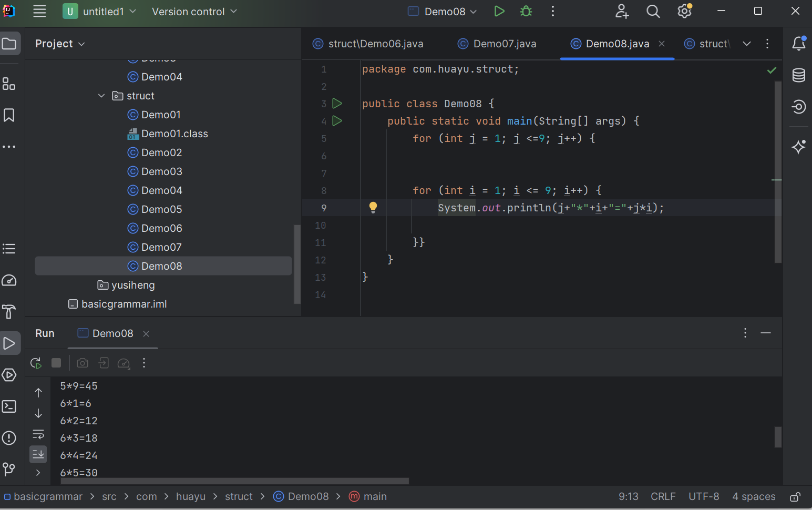Click CRLF line separator in status bar
This screenshot has height=510, width=812.
coord(663,497)
